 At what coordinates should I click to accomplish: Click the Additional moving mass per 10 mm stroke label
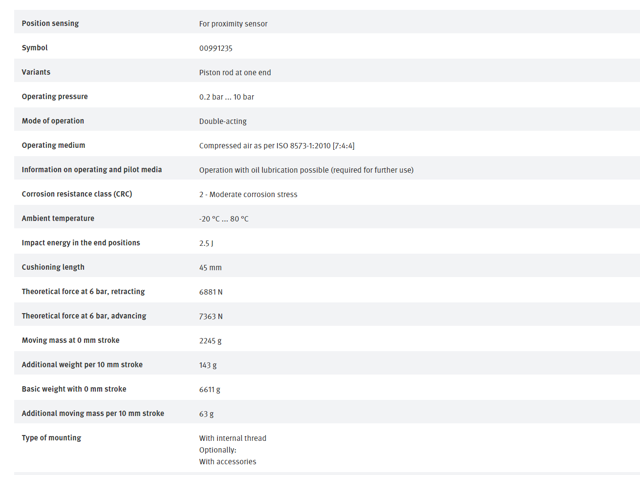point(93,413)
